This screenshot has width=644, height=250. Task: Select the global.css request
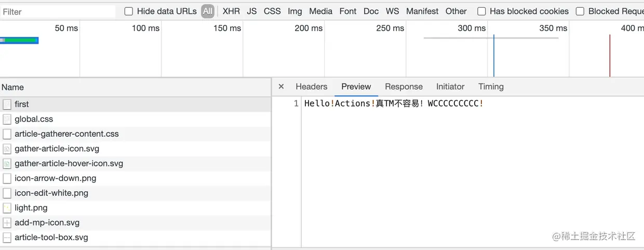[135, 119]
